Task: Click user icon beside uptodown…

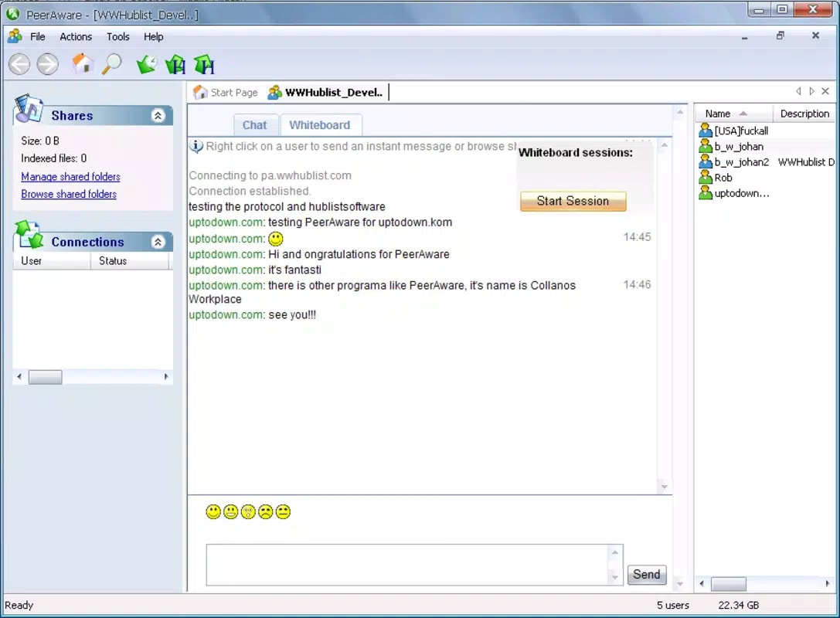Action: coord(706,192)
